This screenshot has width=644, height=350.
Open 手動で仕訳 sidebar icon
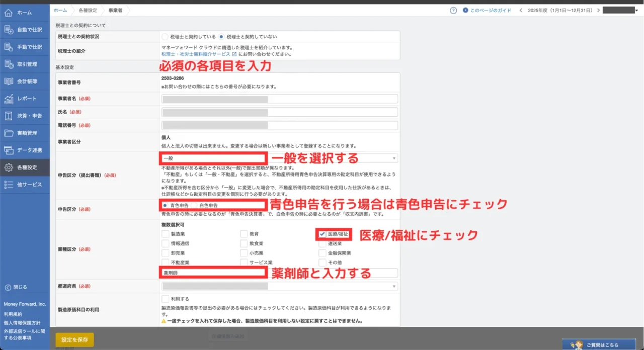[x=9, y=47]
